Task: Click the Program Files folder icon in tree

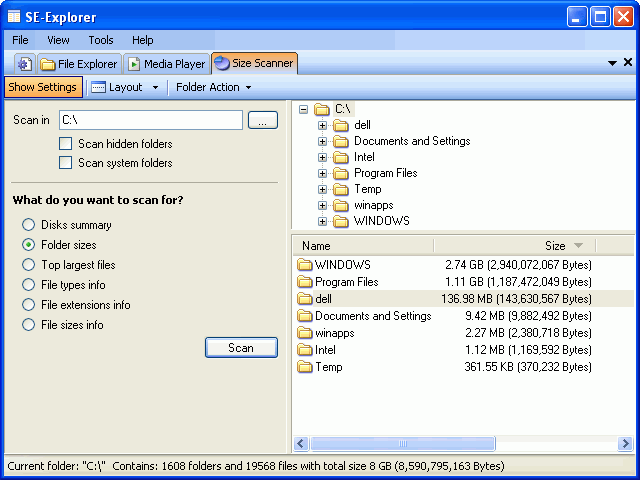Action: 340,173
